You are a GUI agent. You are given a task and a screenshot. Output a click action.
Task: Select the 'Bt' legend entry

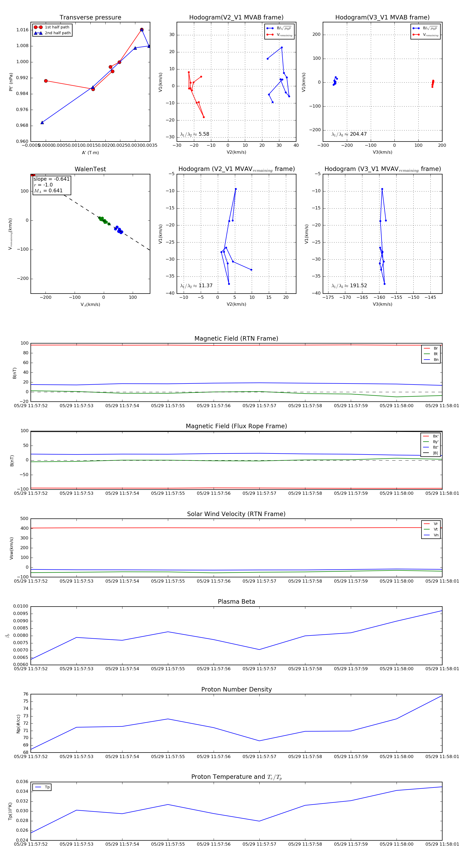click(x=431, y=354)
